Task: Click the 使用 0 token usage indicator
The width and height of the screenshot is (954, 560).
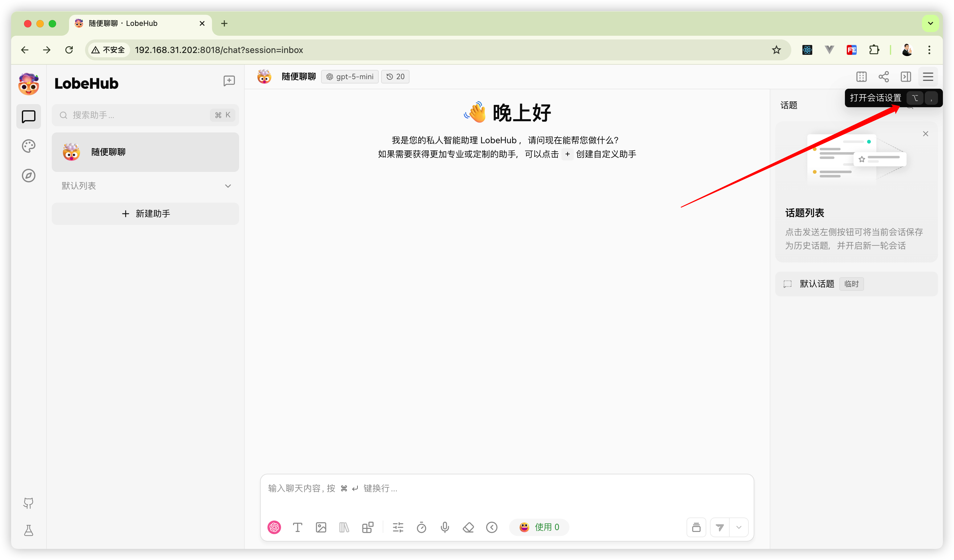Action: coord(539,527)
